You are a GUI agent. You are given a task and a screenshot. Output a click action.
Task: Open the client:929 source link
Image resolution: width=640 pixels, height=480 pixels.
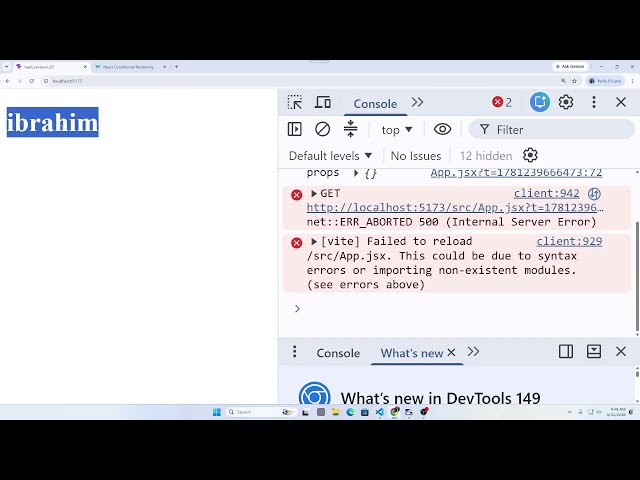pos(569,241)
